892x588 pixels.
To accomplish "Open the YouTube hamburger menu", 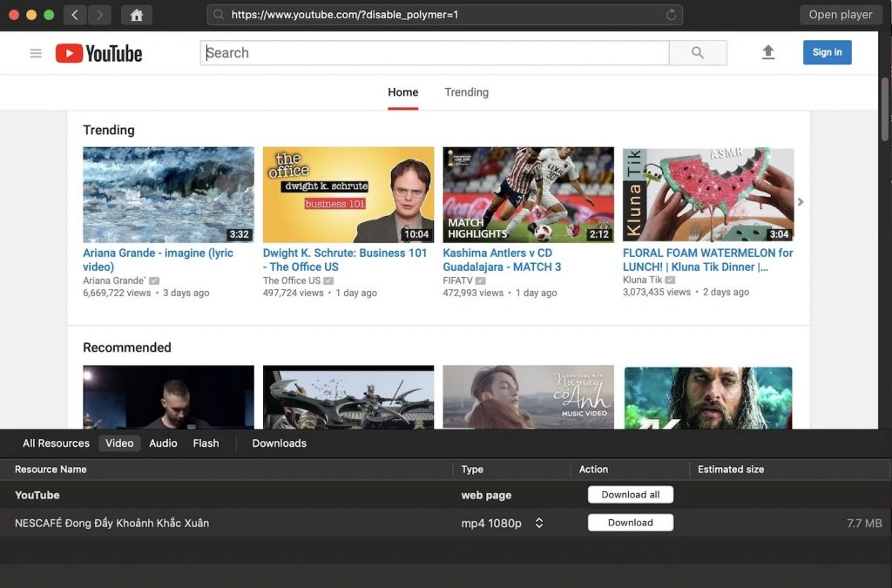I will point(36,53).
